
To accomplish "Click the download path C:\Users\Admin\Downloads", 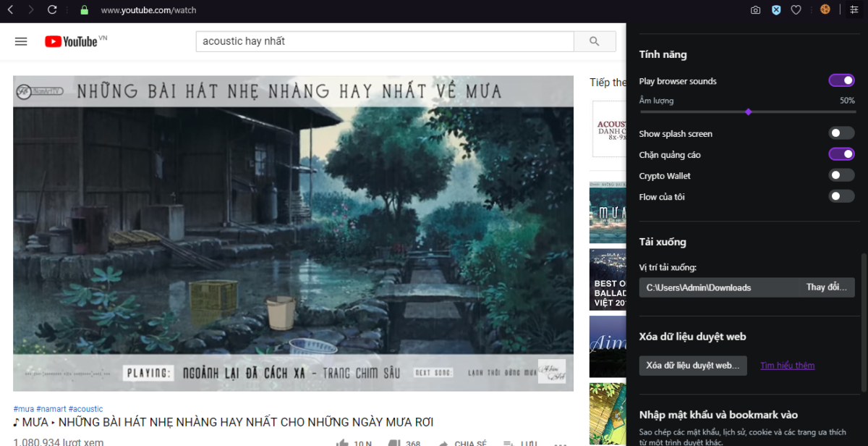I will [x=699, y=287].
